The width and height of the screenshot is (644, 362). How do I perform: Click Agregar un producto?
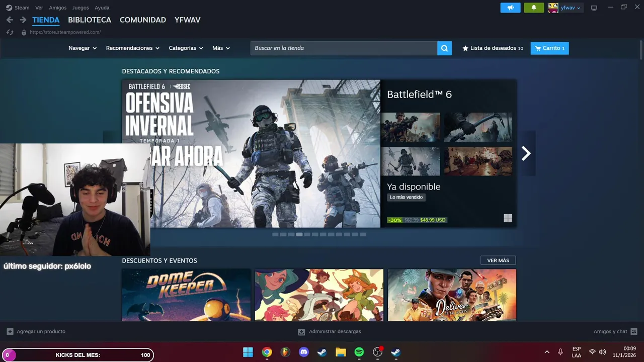(41, 331)
